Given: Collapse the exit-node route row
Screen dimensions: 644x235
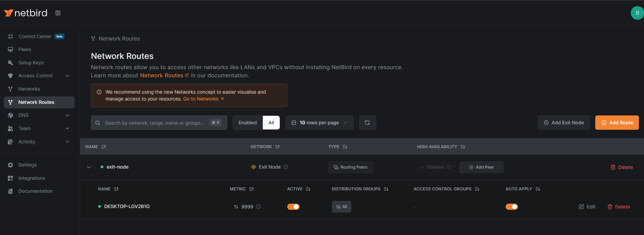Looking at the screenshot, I should pos(89,167).
